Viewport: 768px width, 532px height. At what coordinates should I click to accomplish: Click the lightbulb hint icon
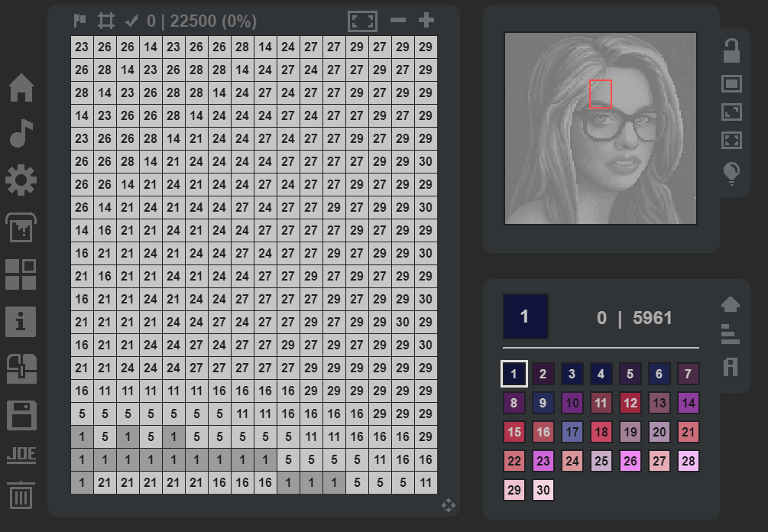point(731,174)
